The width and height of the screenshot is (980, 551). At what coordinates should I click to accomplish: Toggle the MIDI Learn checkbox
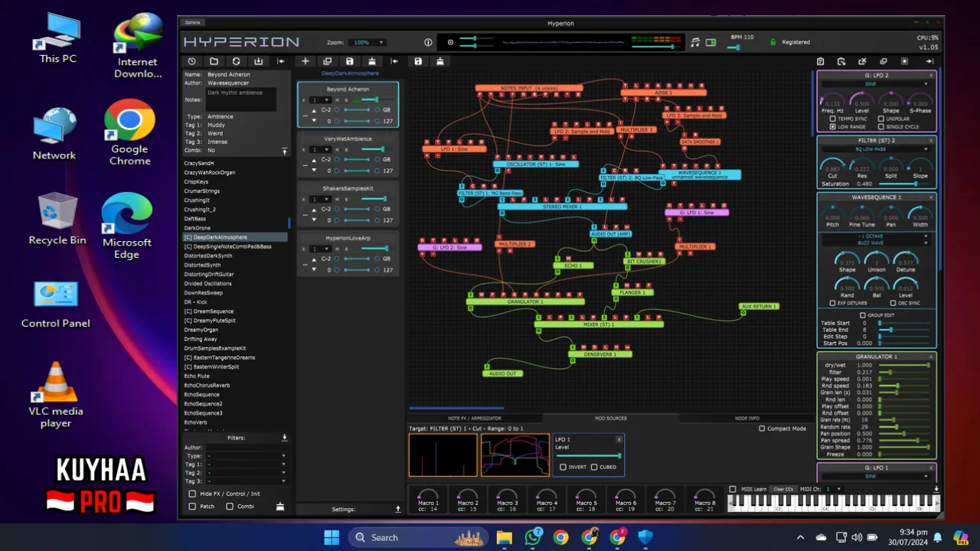(x=733, y=489)
